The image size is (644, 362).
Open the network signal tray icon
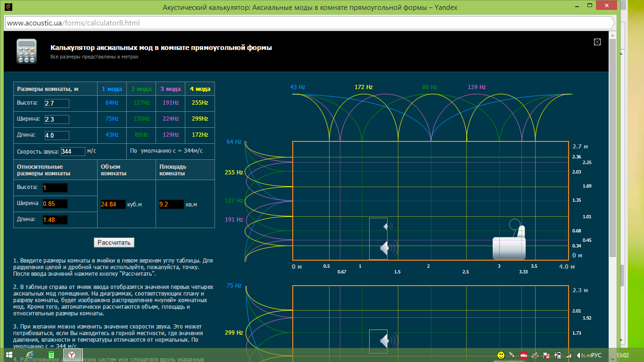coord(569,355)
